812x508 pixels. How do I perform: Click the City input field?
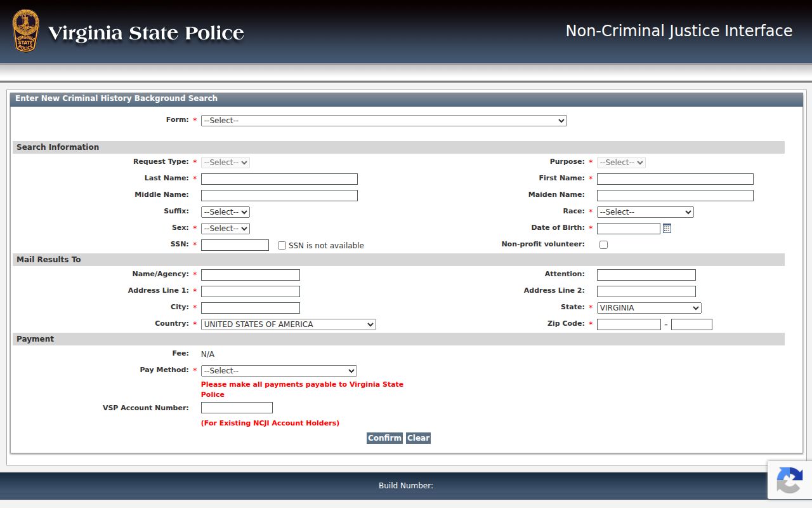pyautogui.click(x=251, y=308)
